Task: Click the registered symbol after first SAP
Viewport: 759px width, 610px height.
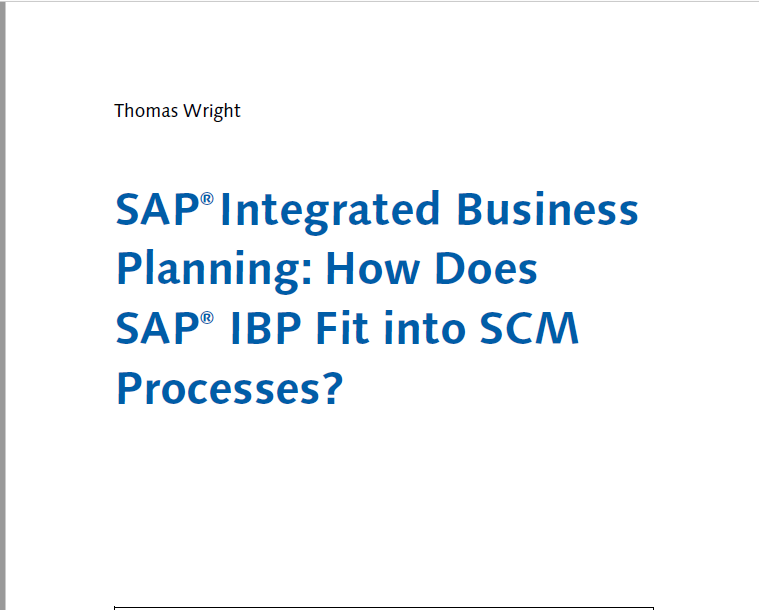Action: 207,199
